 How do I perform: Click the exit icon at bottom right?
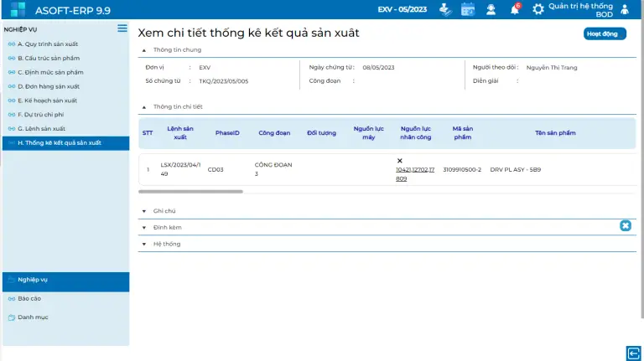633,352
